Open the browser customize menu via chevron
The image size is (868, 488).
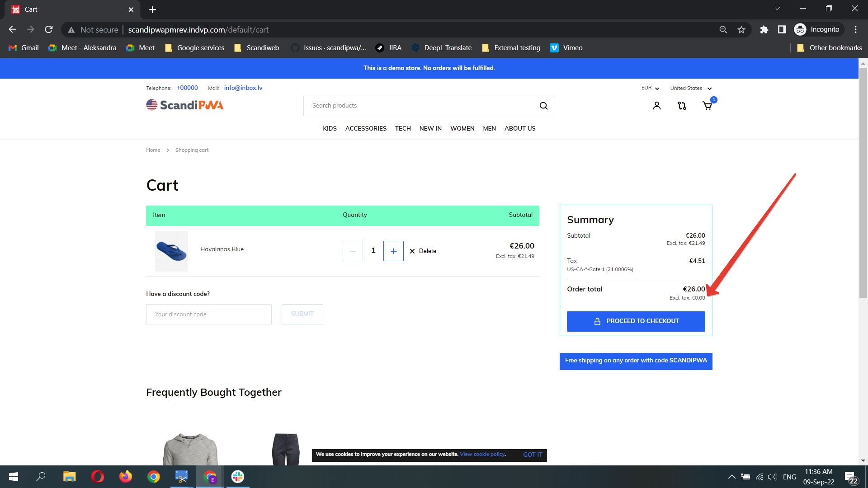[777, 8]
